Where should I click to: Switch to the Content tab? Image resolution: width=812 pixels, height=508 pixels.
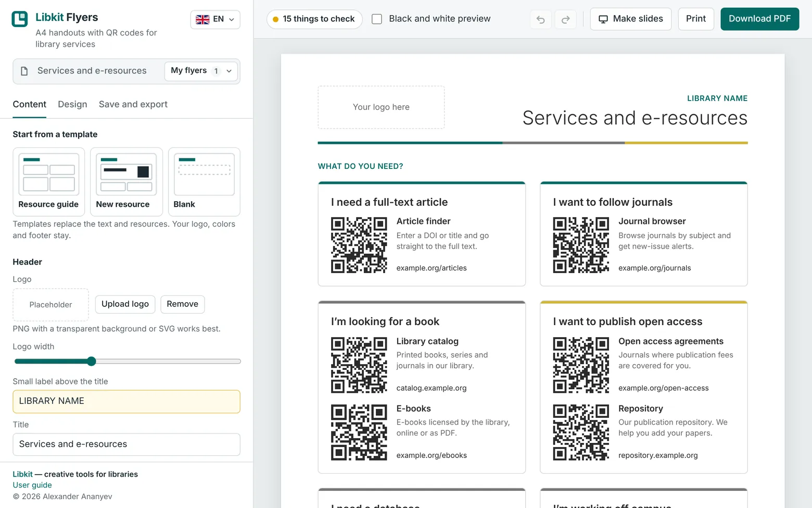tap(30, 104)
